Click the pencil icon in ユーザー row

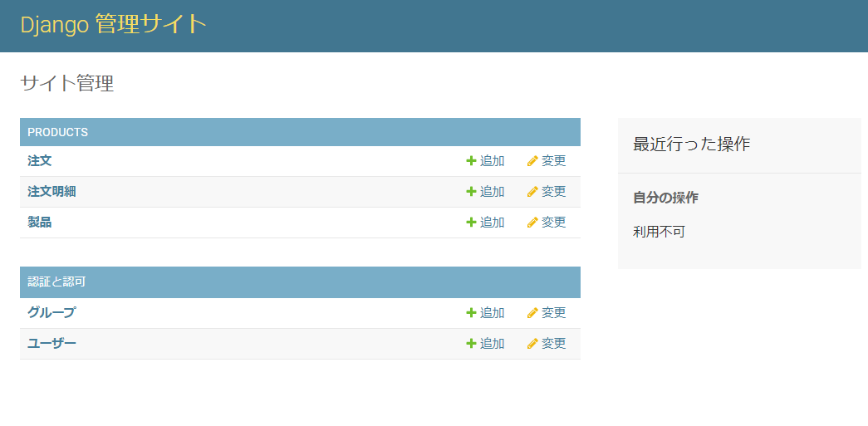click(x=532, y=344)
